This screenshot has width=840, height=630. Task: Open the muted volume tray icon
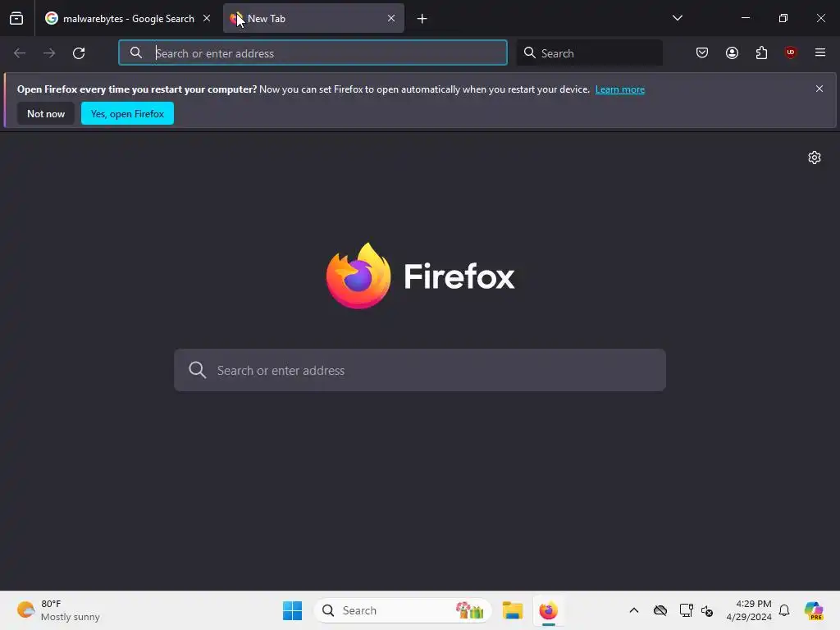pyautogui.click(x=707, y=610)
